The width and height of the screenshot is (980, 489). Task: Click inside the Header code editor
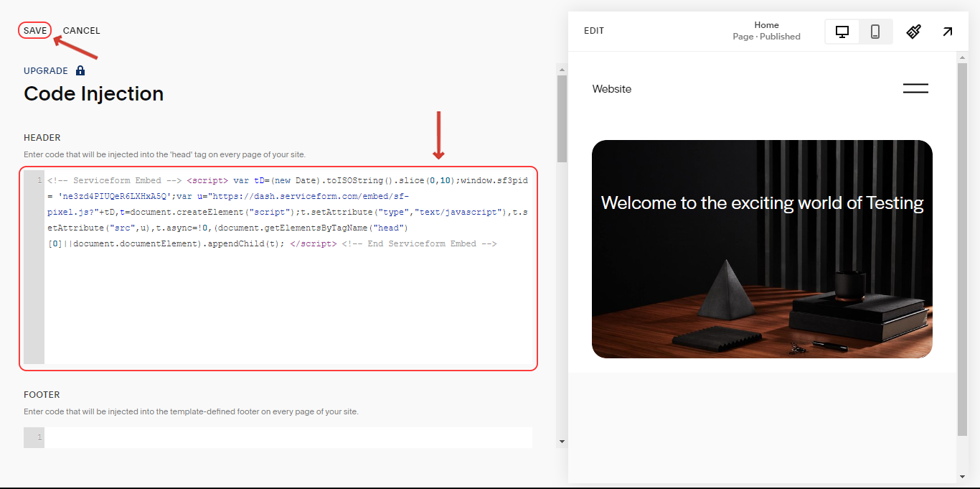click(278, 269)
